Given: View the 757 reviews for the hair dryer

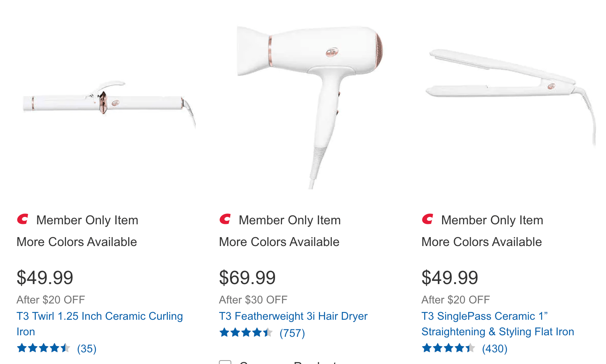Looking at the screenshot, I should click(x=292, y=333).
